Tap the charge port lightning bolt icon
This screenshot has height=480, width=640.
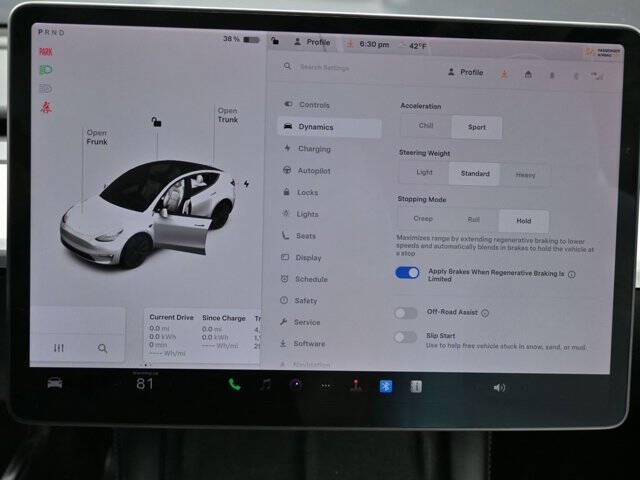(x=247, y=184)
